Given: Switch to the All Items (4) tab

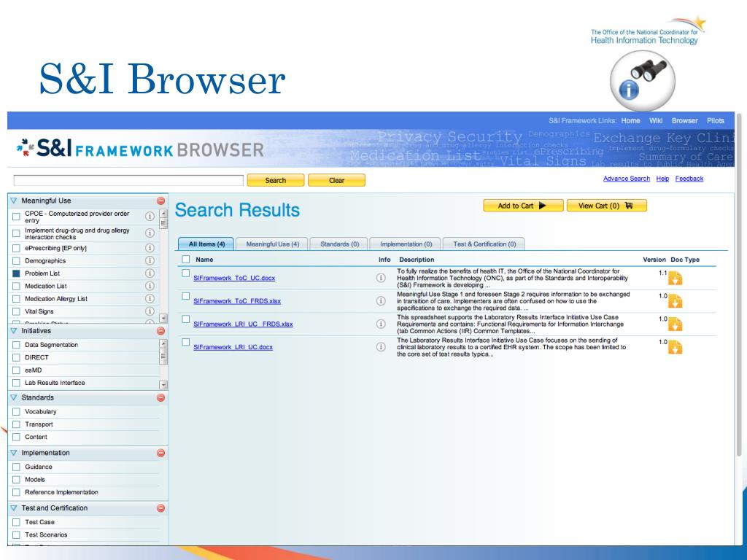Looking at the screenshot, I should tap(206, 244).
